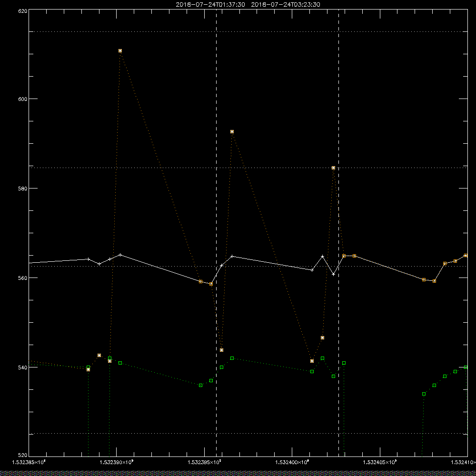
Task: Select the 520 y-axis label
Action: [23, 455]
